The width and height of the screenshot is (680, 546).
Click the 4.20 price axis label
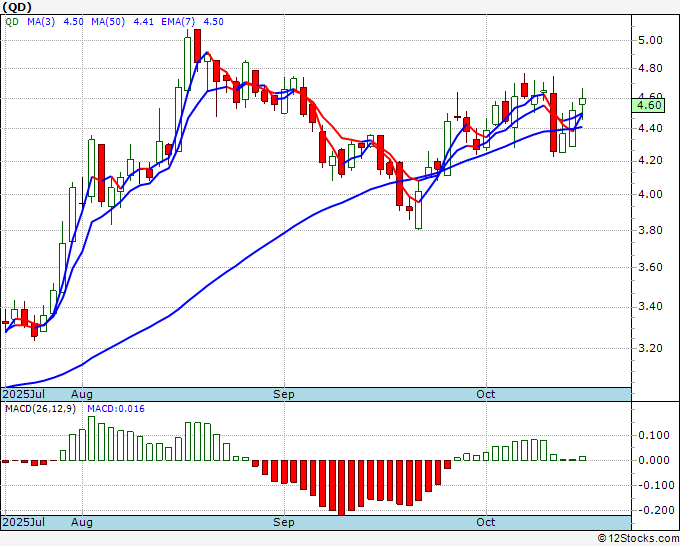[x=651, y=161]
